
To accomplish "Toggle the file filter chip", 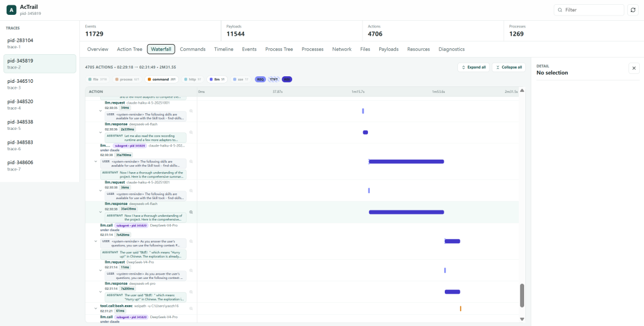I will (x=98, y=79).
